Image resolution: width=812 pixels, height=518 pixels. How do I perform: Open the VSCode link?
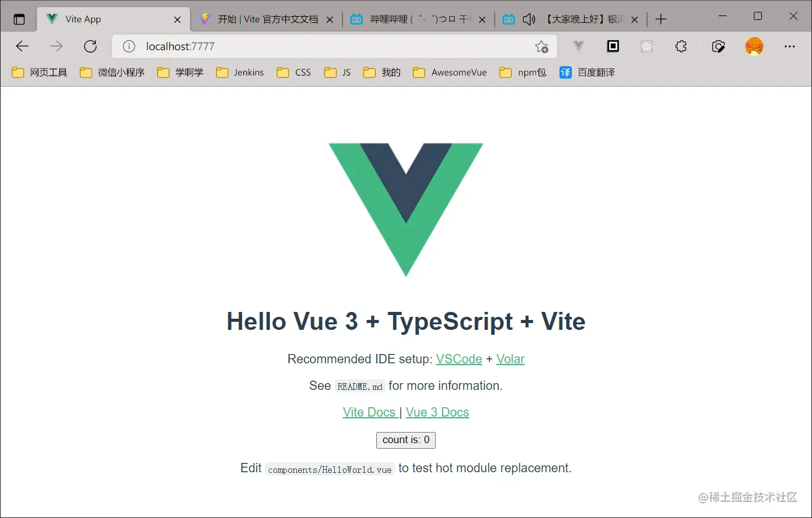coord(459,359)
